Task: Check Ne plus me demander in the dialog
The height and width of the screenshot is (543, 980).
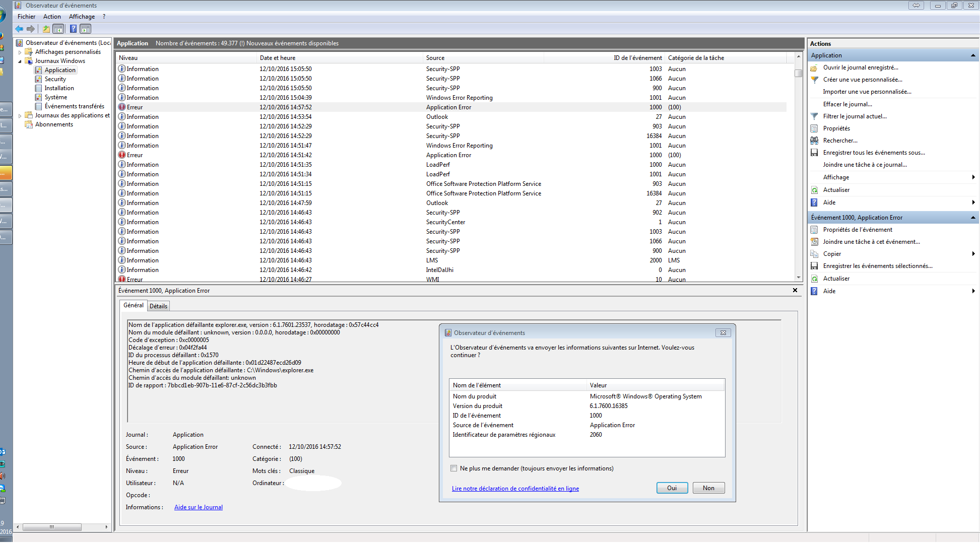Action: point(454,468)
